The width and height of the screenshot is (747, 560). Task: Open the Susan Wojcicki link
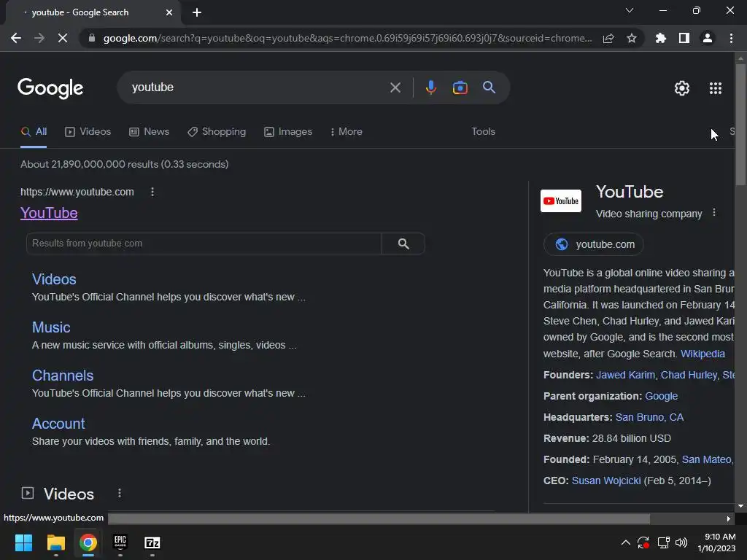pos(606,481)
